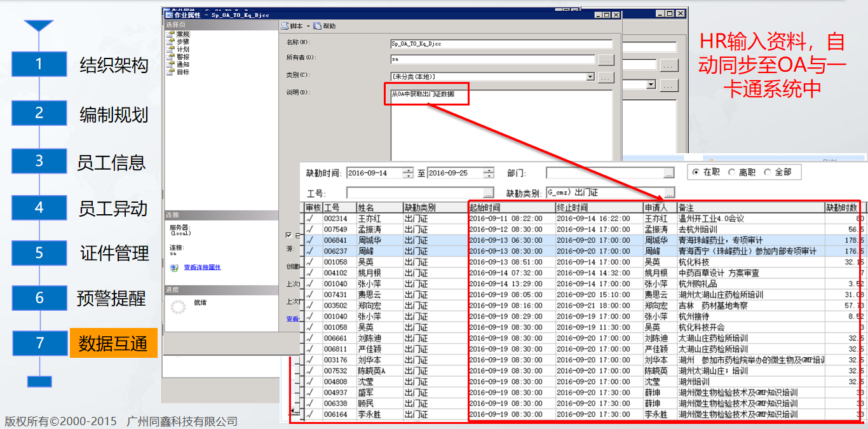
Task: Click the 帮助 help icon
Action: point(318,26)
